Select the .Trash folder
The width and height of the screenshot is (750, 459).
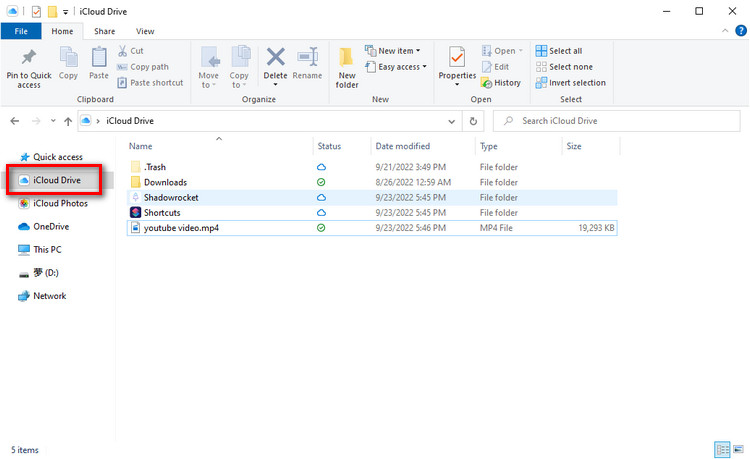[372, 167]
